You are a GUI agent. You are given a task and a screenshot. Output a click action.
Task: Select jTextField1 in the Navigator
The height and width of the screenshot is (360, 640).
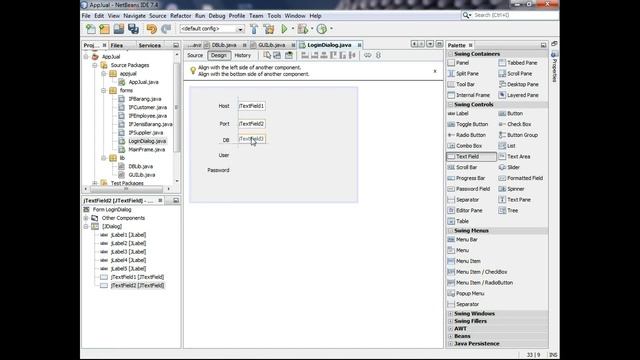[x=137, y=277]
